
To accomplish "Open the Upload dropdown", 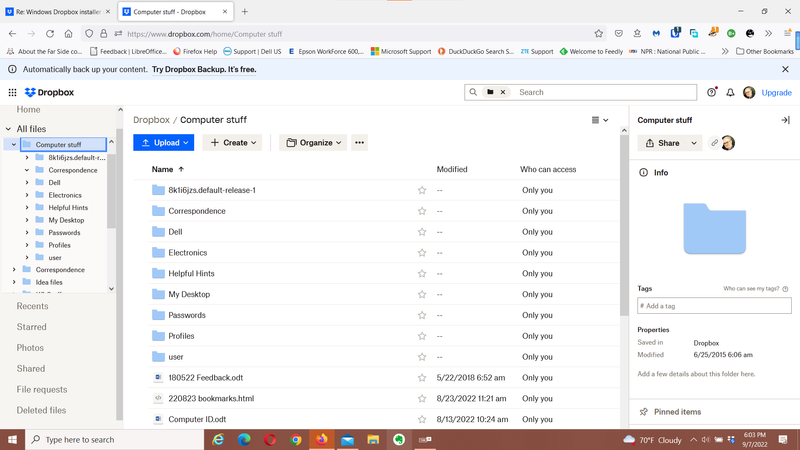I will (x=163, y=143).
